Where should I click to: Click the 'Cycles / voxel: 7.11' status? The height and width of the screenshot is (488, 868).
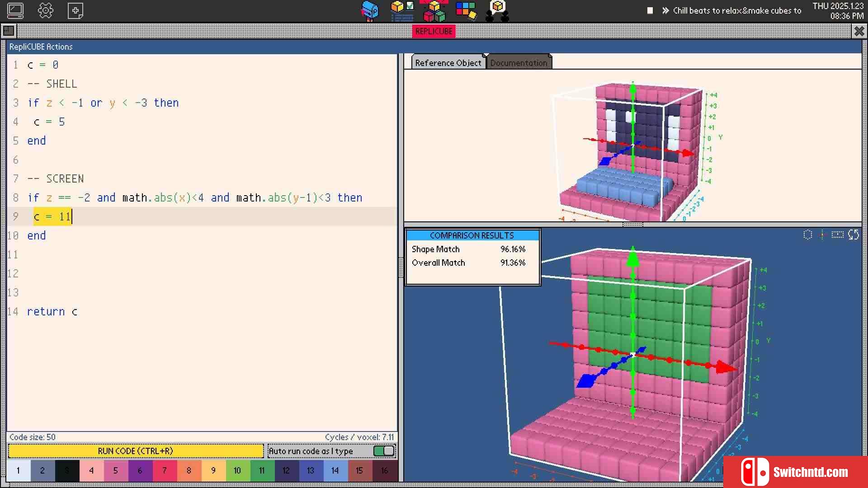359,437
